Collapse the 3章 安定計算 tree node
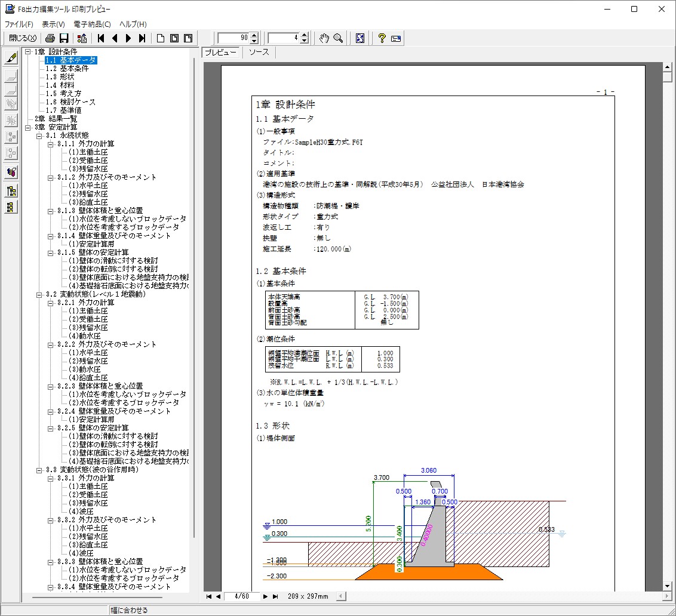The height and width of the screenshot is (616, 676). pos(28,127)
